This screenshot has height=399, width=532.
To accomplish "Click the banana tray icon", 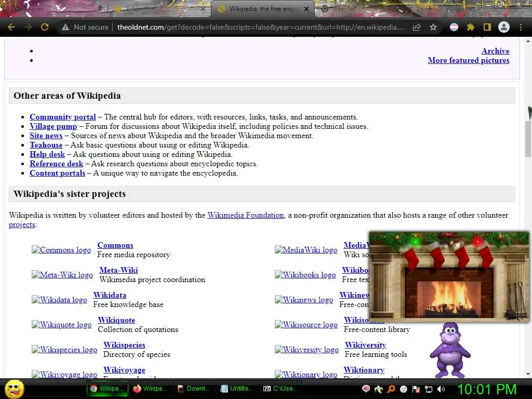I will click(x=378, y=389).
